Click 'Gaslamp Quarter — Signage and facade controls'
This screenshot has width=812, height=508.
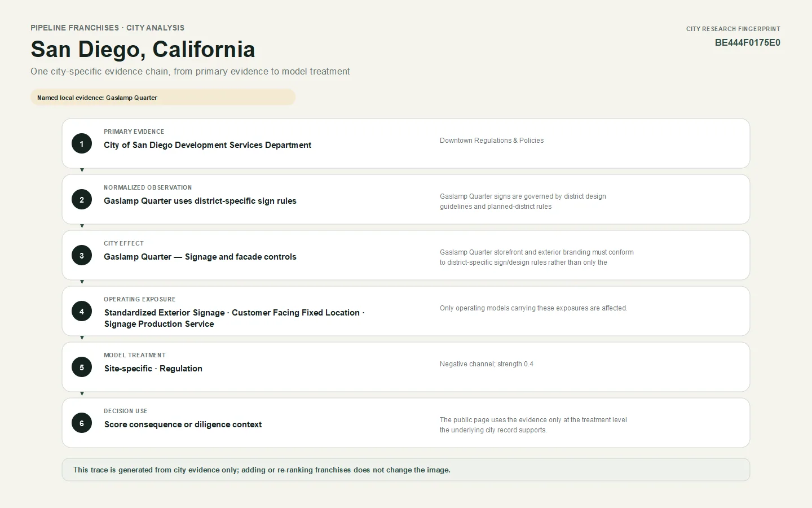200,257
